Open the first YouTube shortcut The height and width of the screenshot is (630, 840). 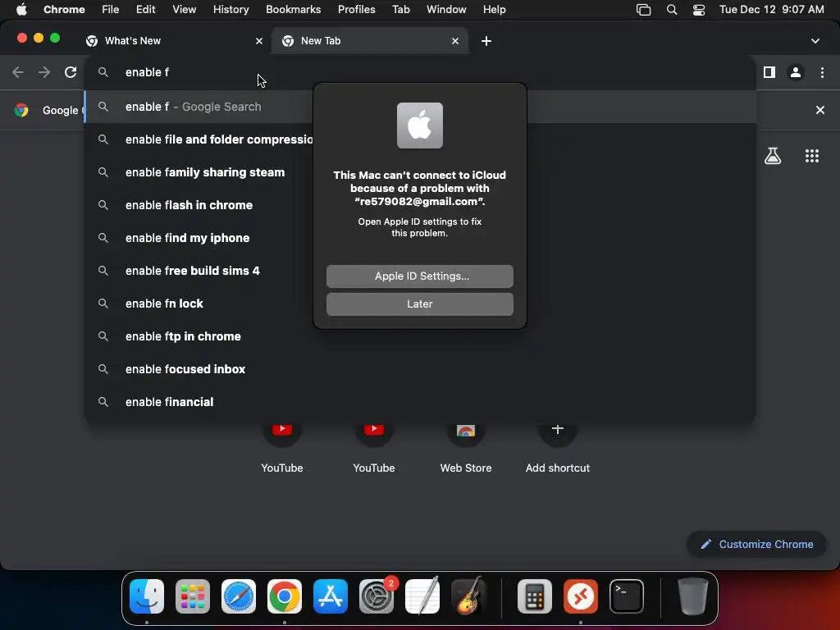[282, 447]
